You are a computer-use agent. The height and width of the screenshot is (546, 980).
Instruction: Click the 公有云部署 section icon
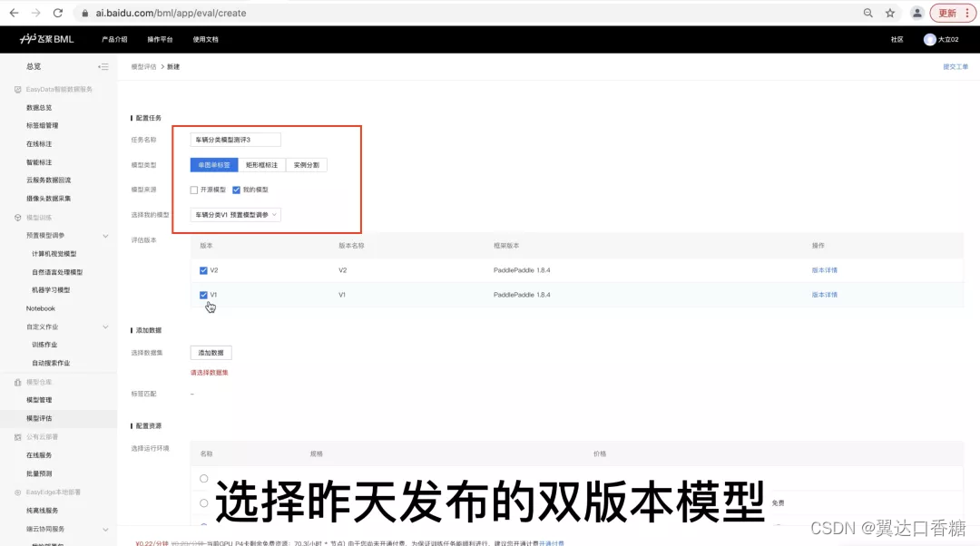(17, 436)
